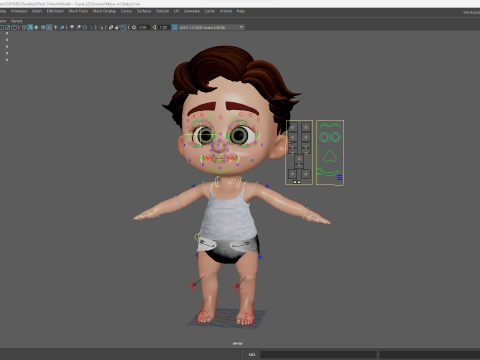Open the UV menu

click(176, 11)
